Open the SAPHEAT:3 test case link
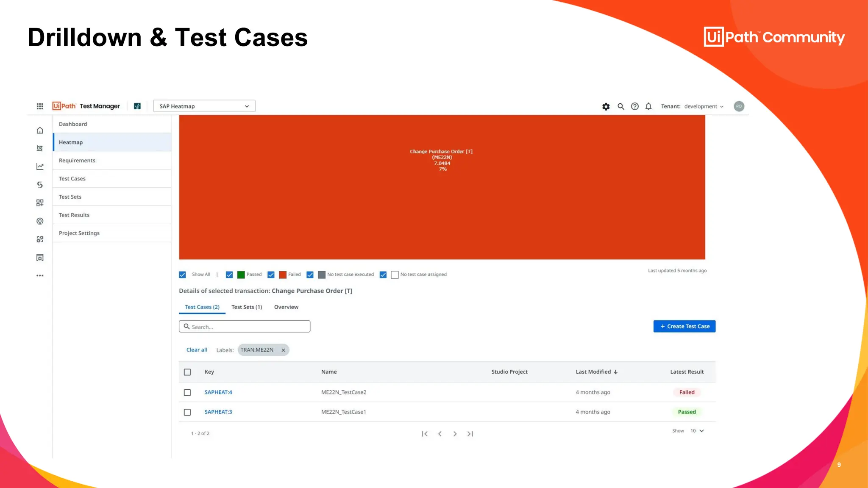Viewport: 868px width, 488px height. (x=218, y=412)
